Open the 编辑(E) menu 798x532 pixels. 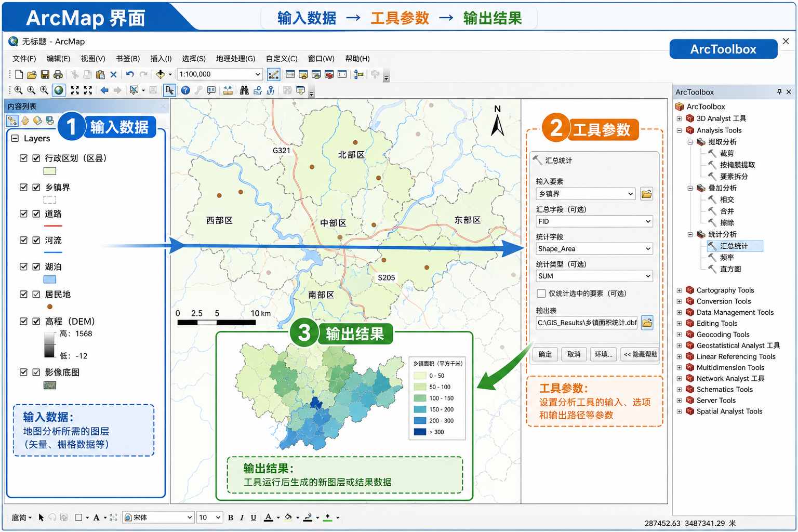(x=58, y=59)
